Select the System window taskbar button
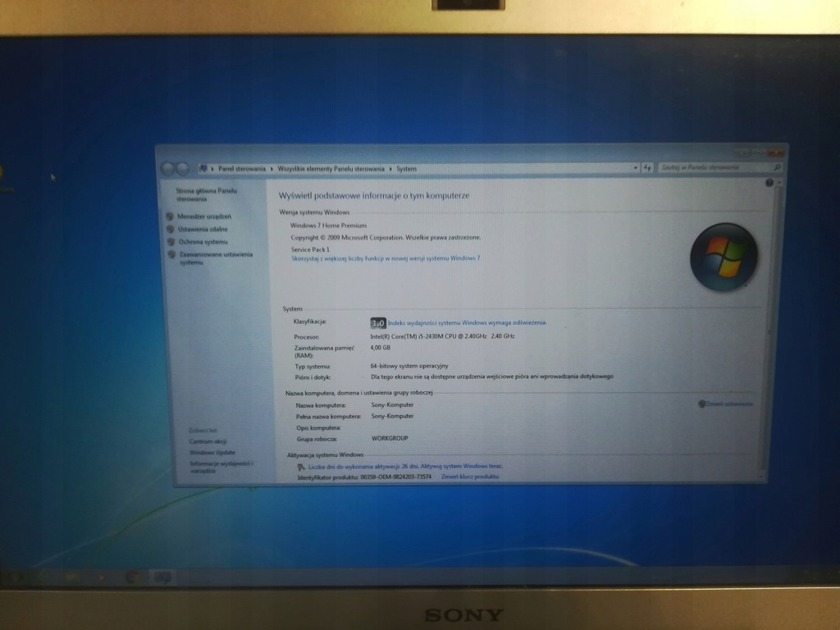The height and width of the screenshot is (630, 840). tap(162, 577)
